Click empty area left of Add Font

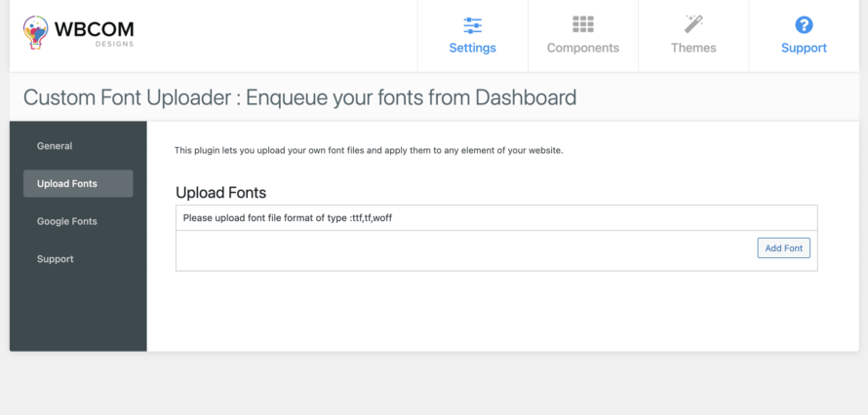click(x=458, y=249)
